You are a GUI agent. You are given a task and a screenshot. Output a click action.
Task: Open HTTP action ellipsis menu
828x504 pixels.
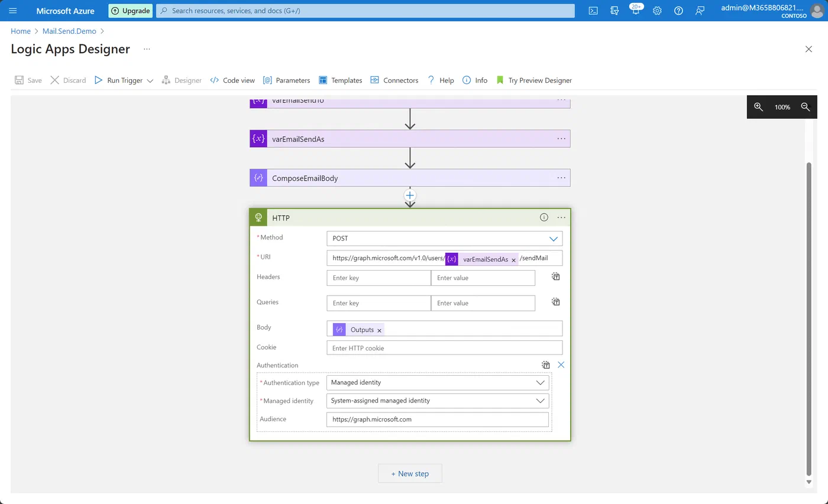(x=561, y=217)
